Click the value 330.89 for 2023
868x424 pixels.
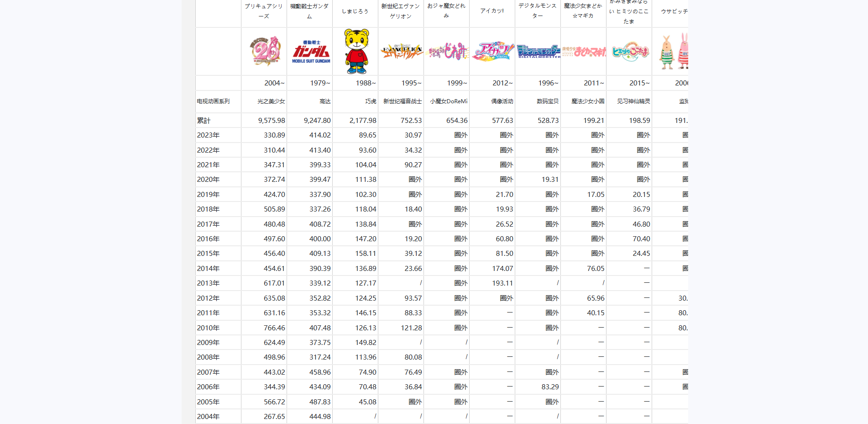(274, 135)
